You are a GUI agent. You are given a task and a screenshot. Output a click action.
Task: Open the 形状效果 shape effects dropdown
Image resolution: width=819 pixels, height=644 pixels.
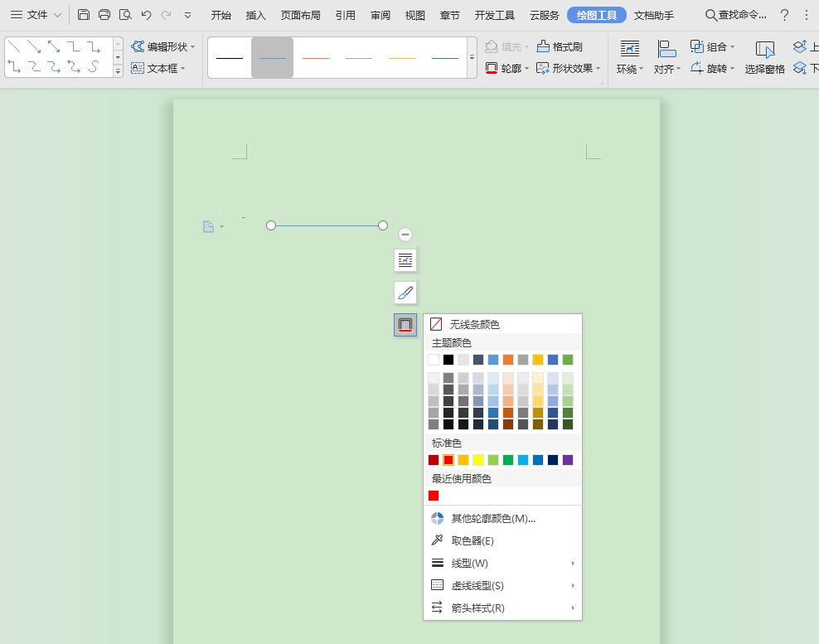569,68
